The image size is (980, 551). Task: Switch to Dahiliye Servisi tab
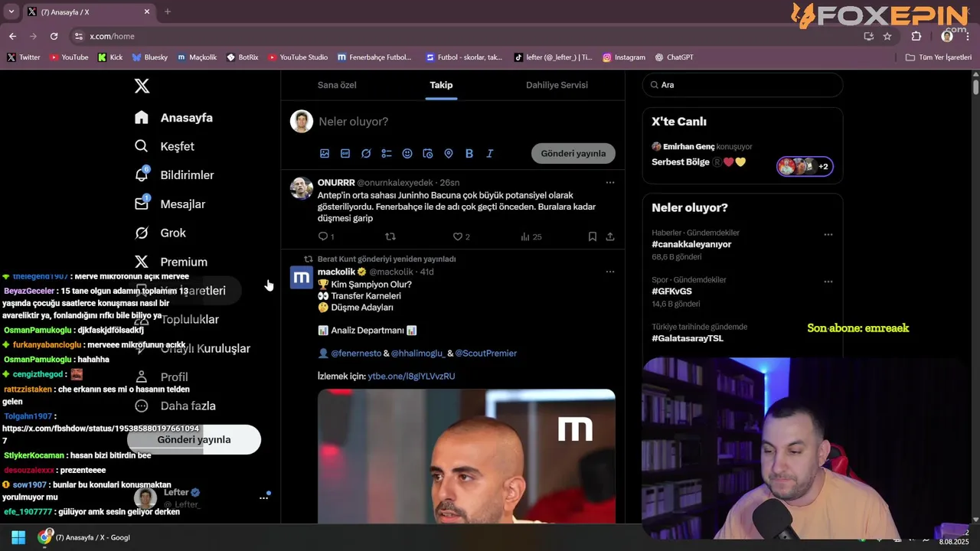pos(557,85)
